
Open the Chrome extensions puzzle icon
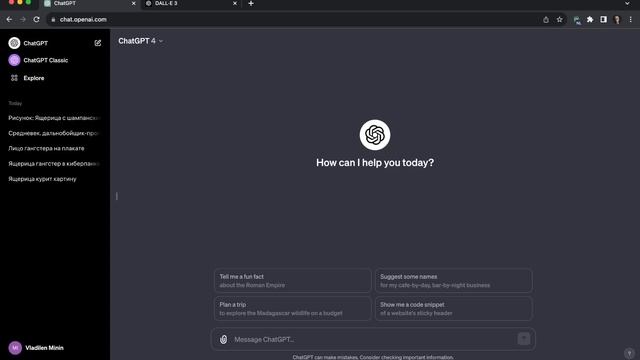pyautogui.click(x=590, y=20)
